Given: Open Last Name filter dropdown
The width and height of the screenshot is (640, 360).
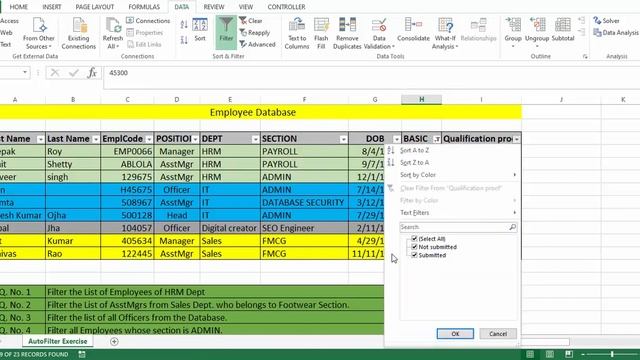Looking at the screenshot, I should tap(96, 139).
